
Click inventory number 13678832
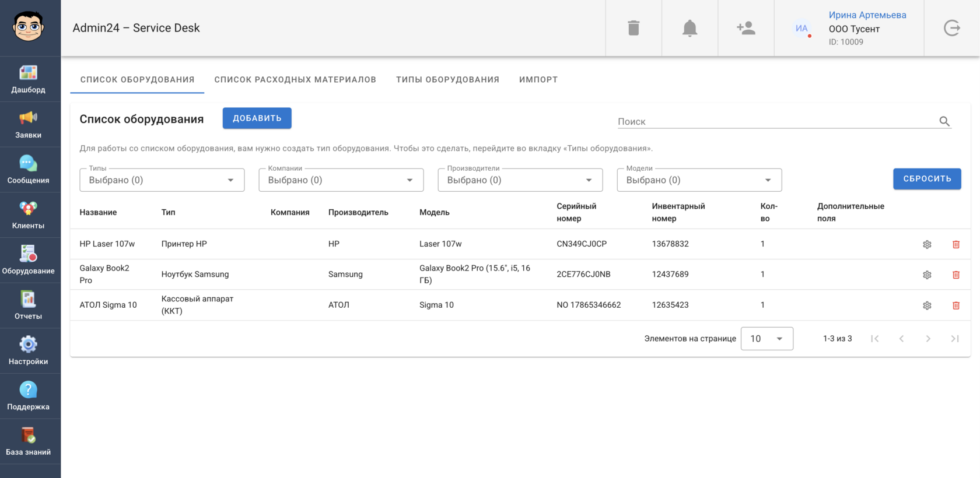point(670,244)
